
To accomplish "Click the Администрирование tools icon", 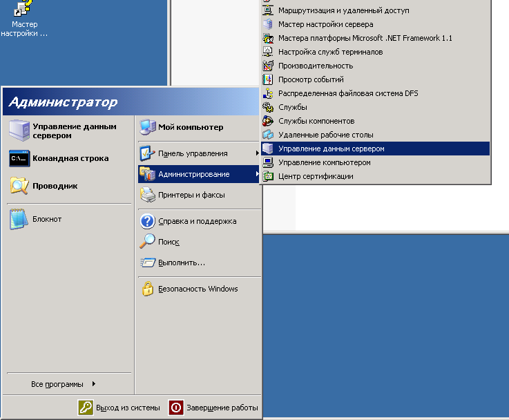I will (x=147, y=174).
